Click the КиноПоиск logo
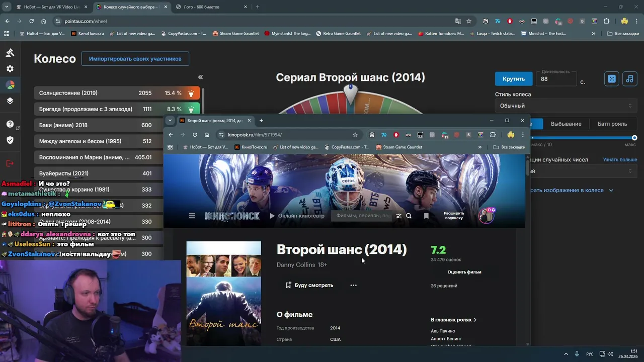 coord(232,216)
